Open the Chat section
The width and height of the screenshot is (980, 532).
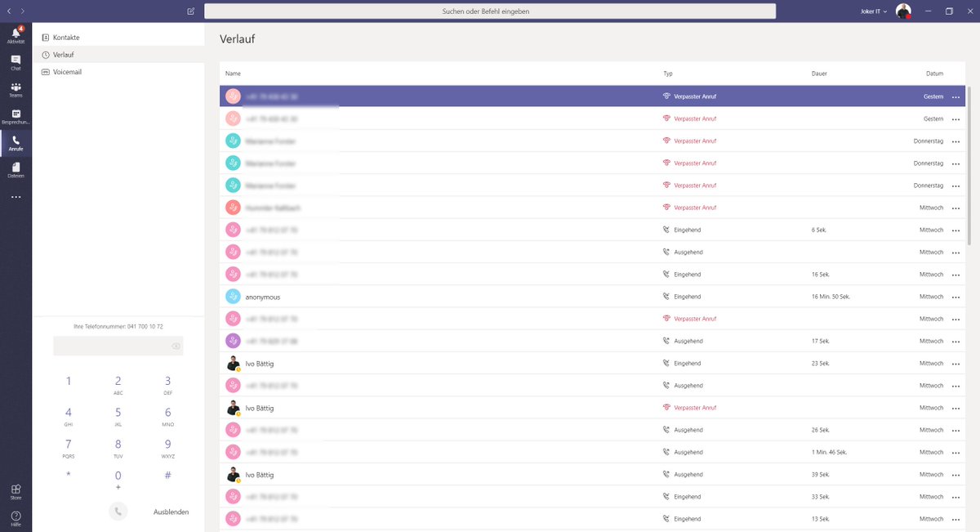15,63
